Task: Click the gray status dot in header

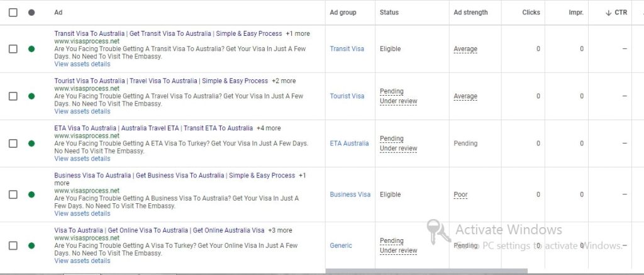Action: (x=31, y=13)
